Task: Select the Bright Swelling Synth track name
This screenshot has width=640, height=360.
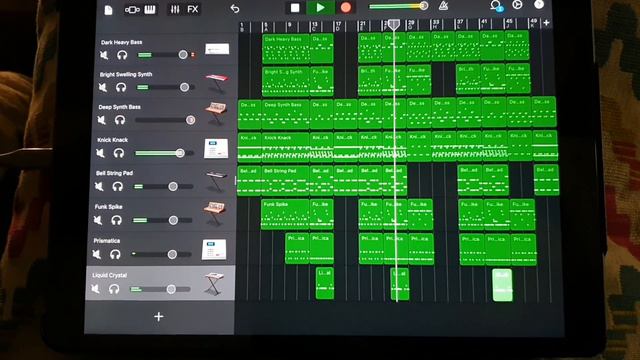Action: [x=126, y=74]
